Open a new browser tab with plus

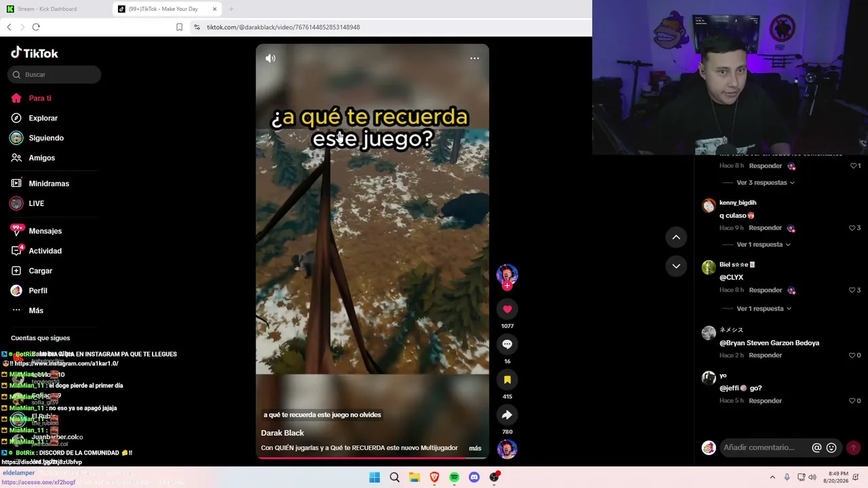click(x=231, y=9)
